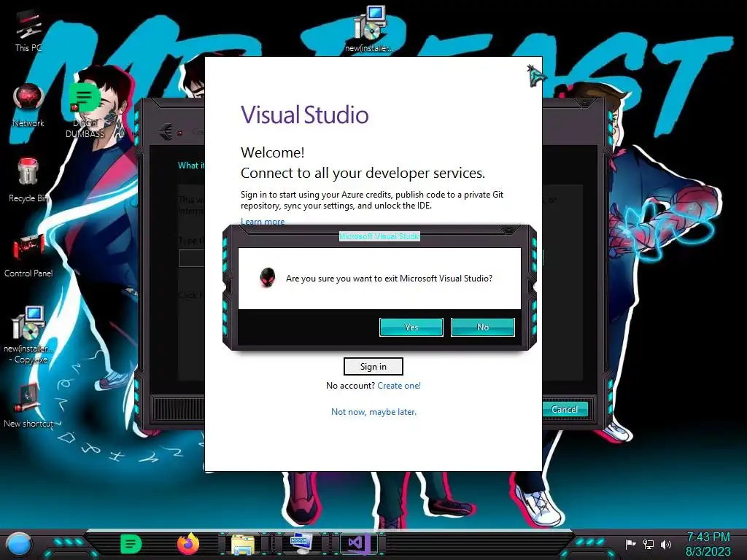
Task: Open the Network desktop icon
Action: click(x=28, y=105)
